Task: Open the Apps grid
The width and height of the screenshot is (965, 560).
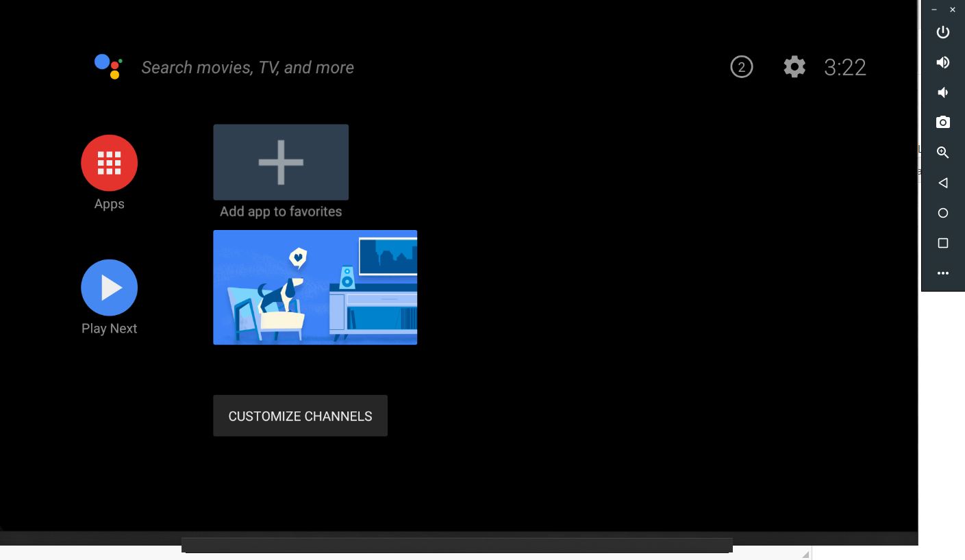Action: point(109,163)
